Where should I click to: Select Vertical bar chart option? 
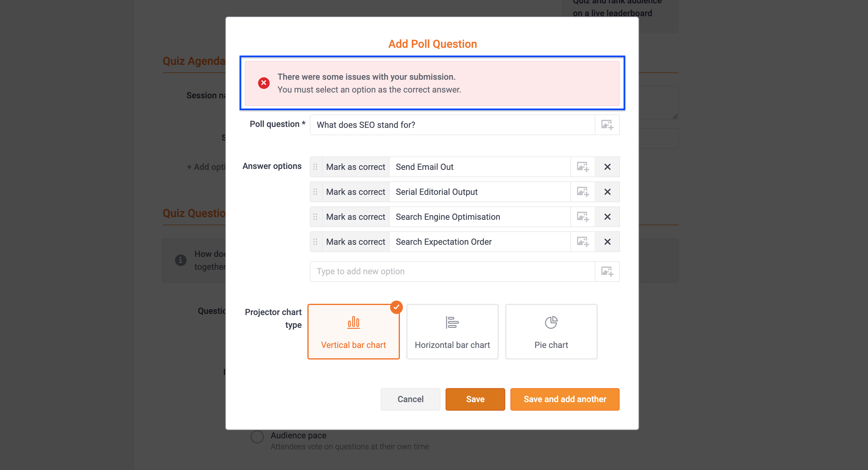click(x=353, y=331)
